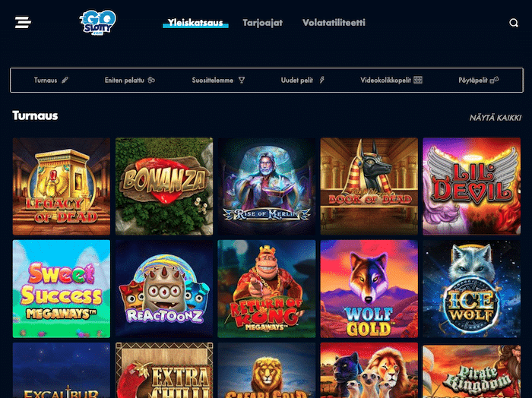Image resolution: width=532 pixels, height=398 pixels.
Task: Click the lightning icon beside Uudet pelit
Action: point(322,80)
